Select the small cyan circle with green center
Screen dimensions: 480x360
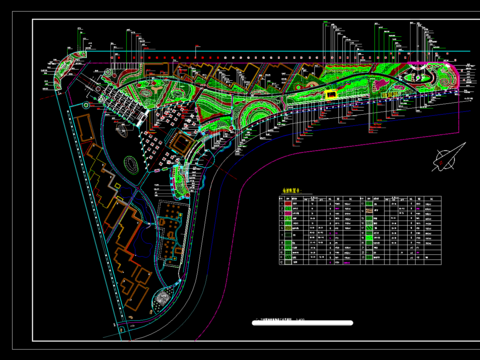point(86,105)
